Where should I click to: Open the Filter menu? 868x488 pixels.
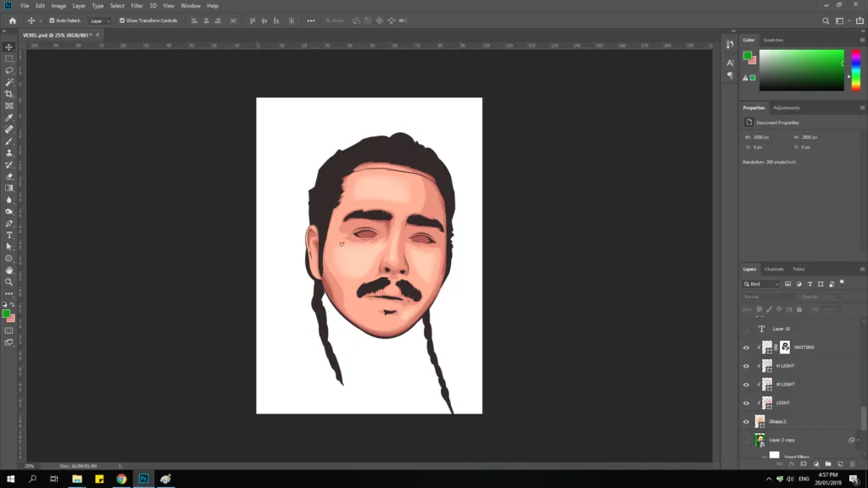pyautogui.click(x=136, y=6)
